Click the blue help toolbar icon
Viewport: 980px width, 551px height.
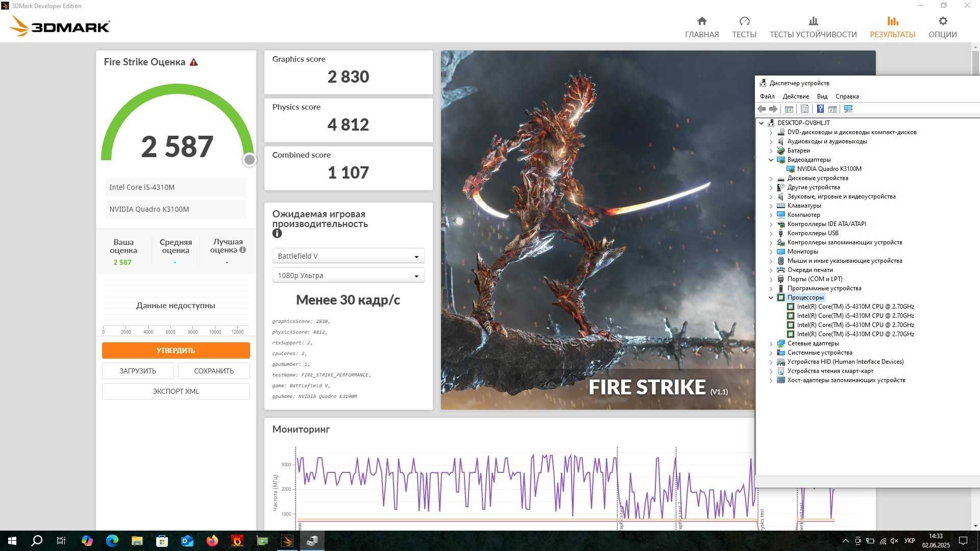click(x=820, y=109)
